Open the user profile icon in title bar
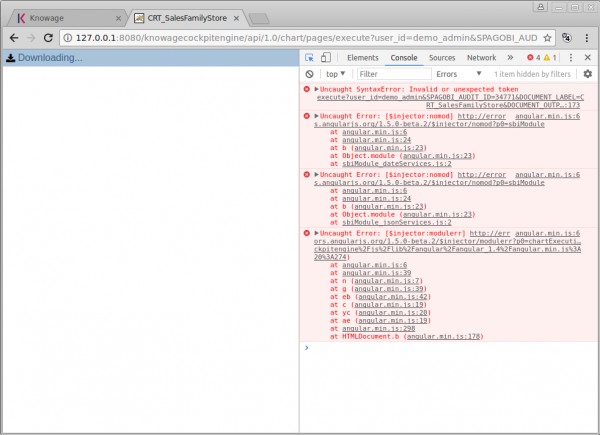 click(x=541, y=7)
